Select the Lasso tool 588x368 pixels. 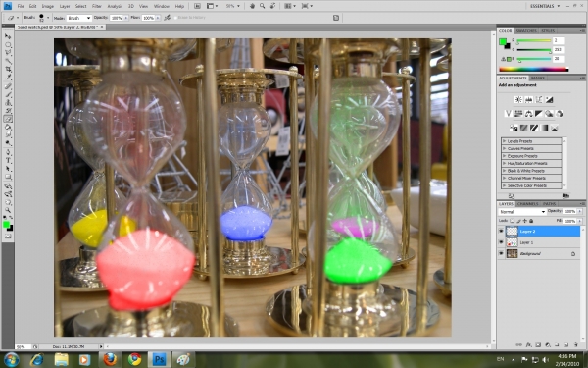click(x=8, y=53)
